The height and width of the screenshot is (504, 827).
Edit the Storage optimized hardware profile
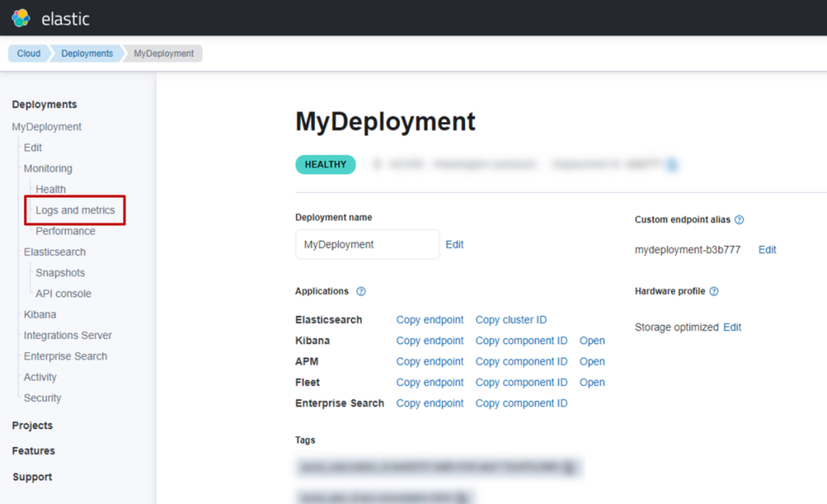(732, 327)
